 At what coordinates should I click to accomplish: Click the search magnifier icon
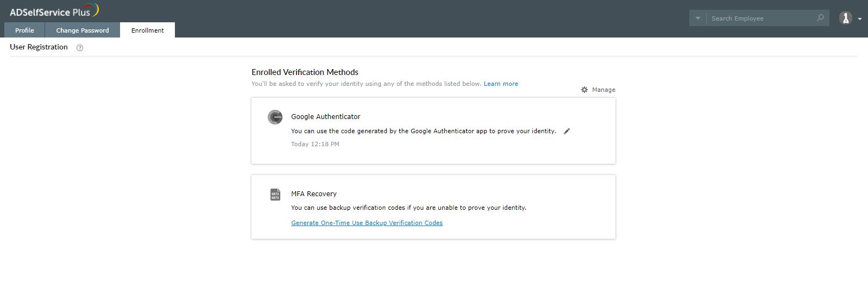tap(820, 18)
